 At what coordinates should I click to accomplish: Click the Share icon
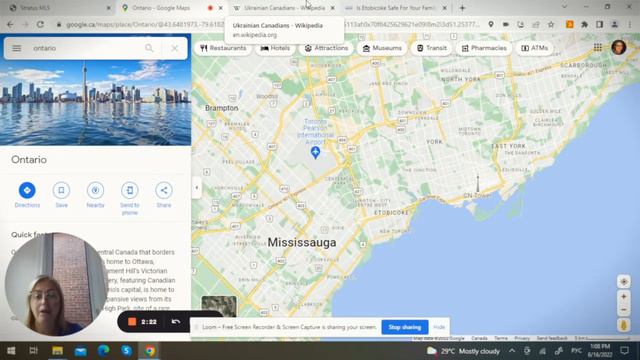pyautogui.click(x=164, y=190)
